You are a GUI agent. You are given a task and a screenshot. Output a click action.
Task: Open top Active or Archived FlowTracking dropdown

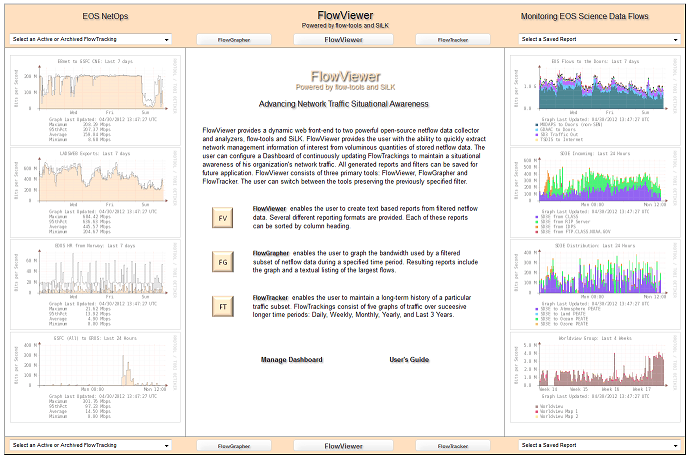(x=91, y=39)
